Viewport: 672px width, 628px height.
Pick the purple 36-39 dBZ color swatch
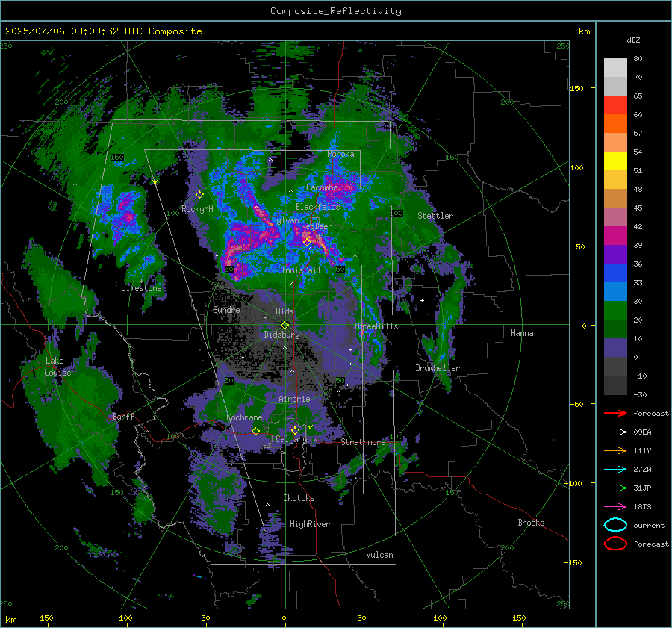tap(615, 255)
